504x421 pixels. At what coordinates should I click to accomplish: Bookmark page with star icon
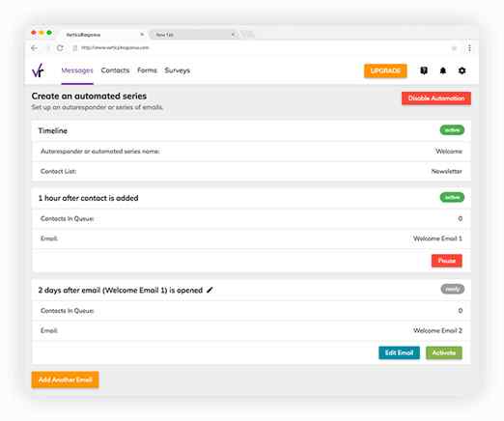point(454,48)
